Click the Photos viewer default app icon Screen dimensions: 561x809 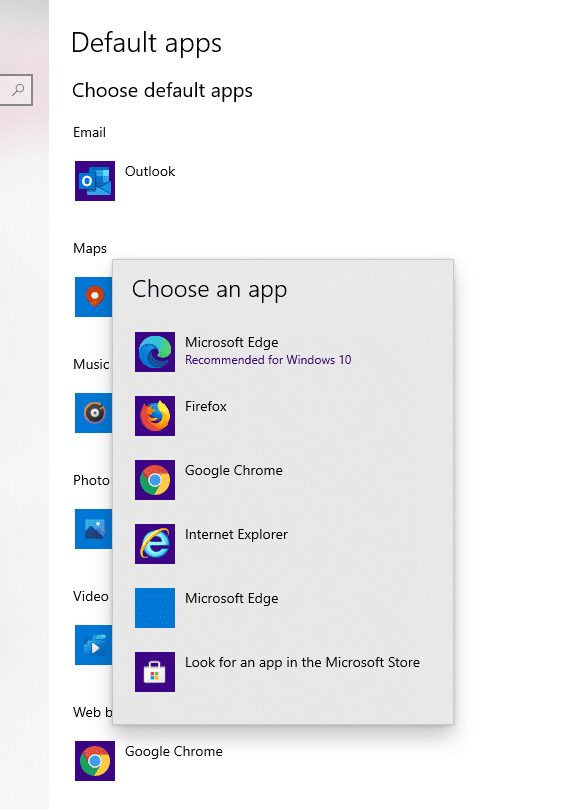click(x=93, y=529)
